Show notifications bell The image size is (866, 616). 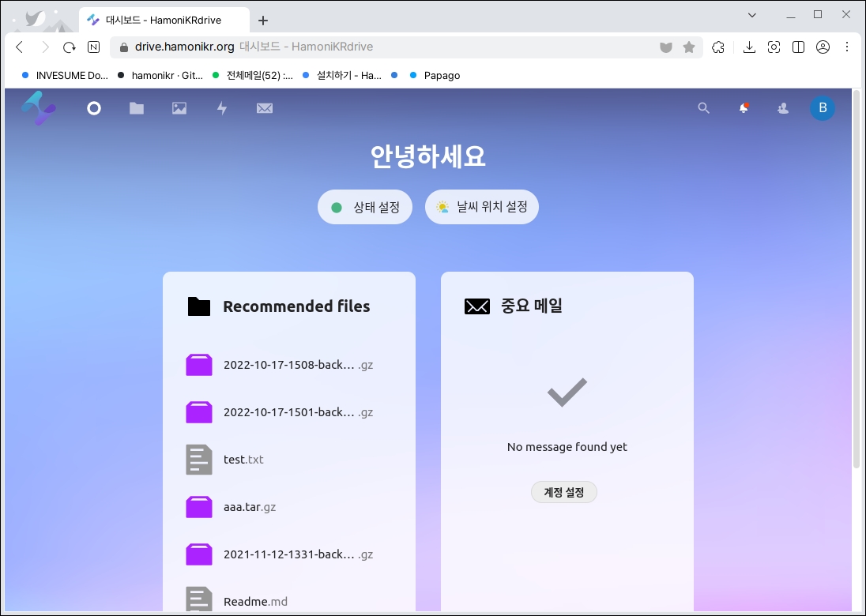[x=744, y=108]
